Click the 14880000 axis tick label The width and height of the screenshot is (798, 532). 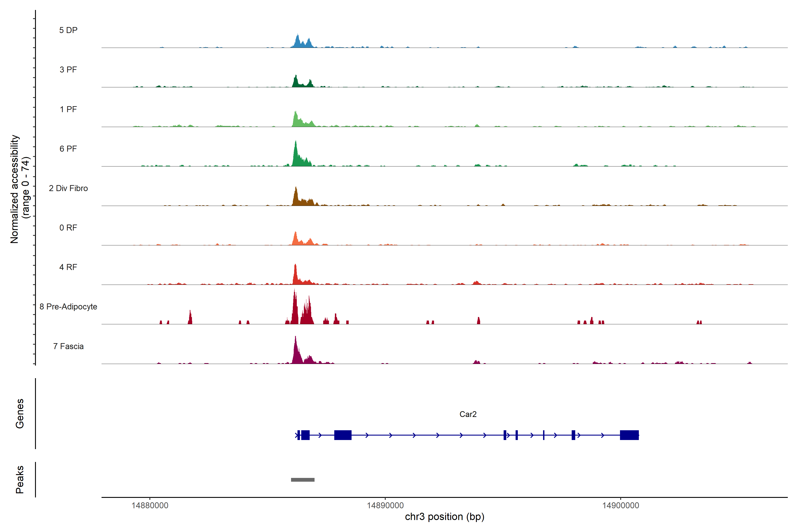150,506
